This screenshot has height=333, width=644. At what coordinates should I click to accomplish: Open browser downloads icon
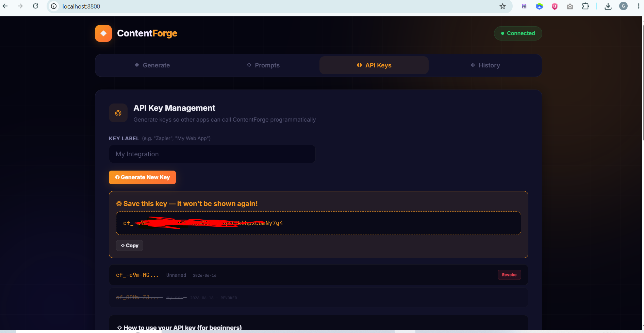point(608,6)
